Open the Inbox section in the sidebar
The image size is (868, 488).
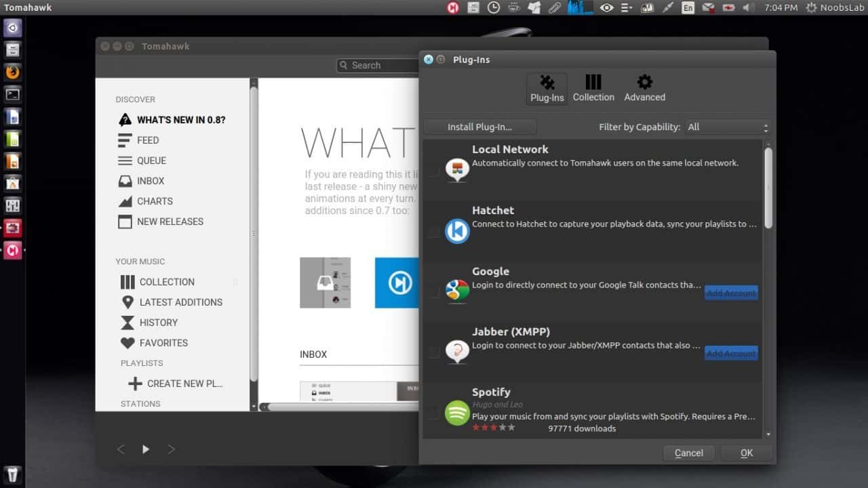(151, 180)
